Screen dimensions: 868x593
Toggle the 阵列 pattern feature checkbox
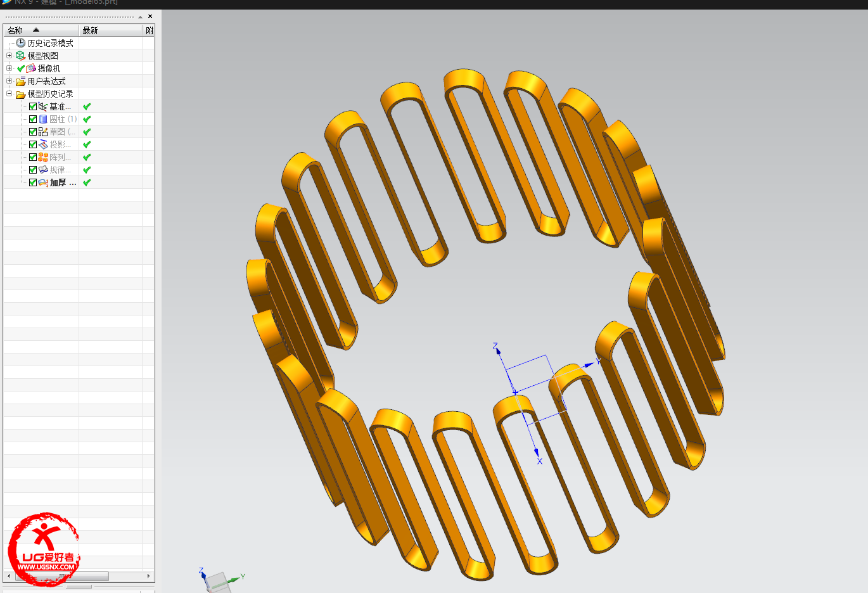pyautogui.click(x=33, y=157)
